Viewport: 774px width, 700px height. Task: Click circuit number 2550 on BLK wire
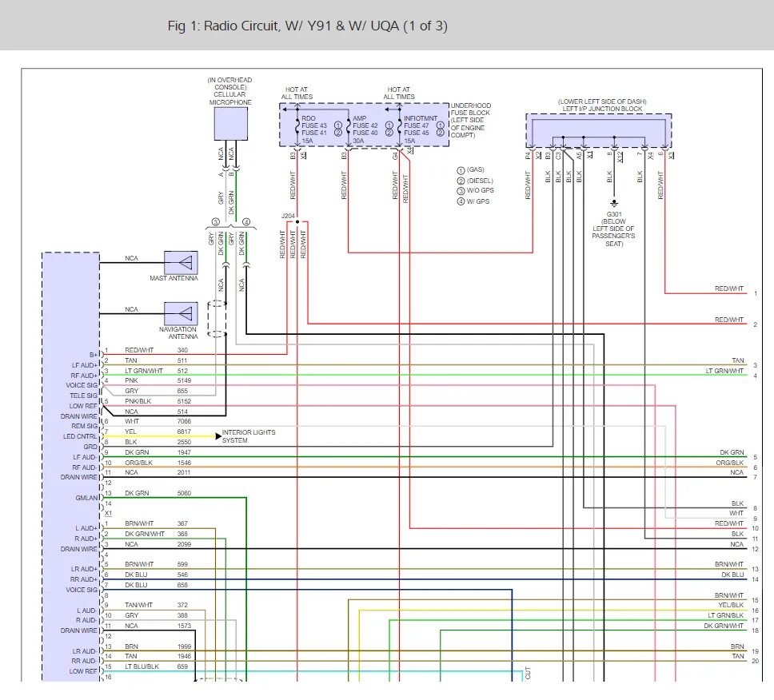[x=184, y=442]
